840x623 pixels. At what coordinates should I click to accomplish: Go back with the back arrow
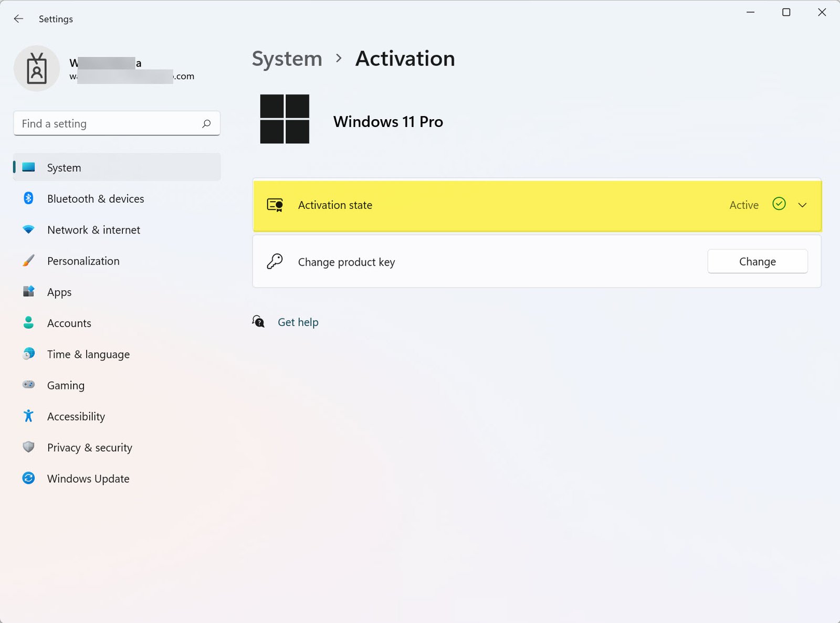(18, 19)
